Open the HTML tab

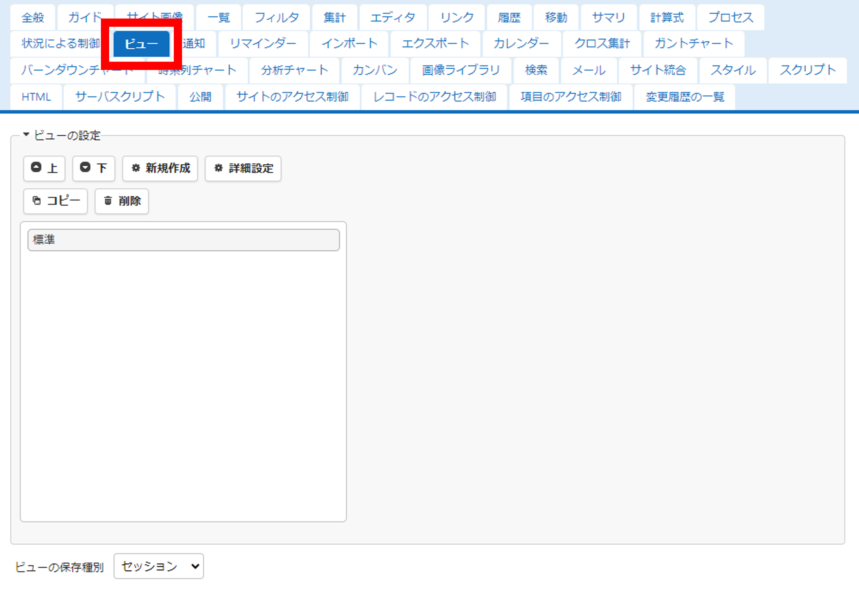tap(36, 97)
